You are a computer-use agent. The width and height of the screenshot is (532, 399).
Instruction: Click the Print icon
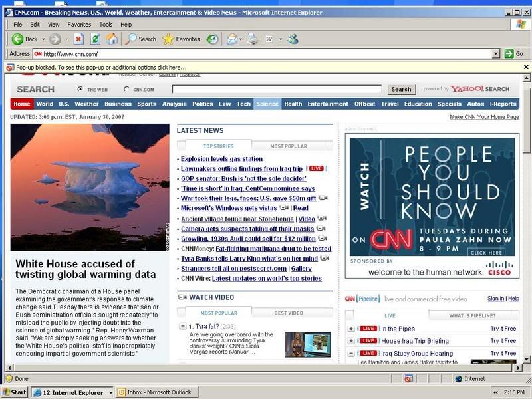(252, 39)
